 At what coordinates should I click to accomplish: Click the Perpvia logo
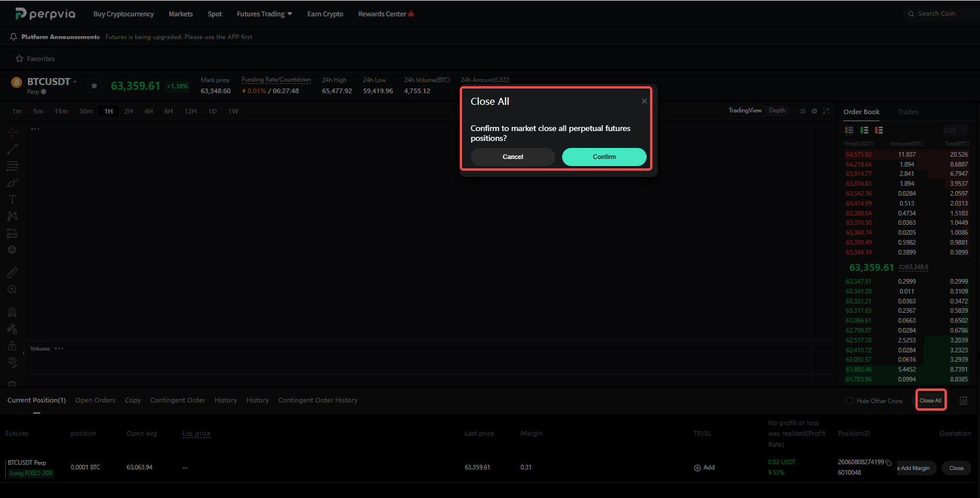point(45,13)
